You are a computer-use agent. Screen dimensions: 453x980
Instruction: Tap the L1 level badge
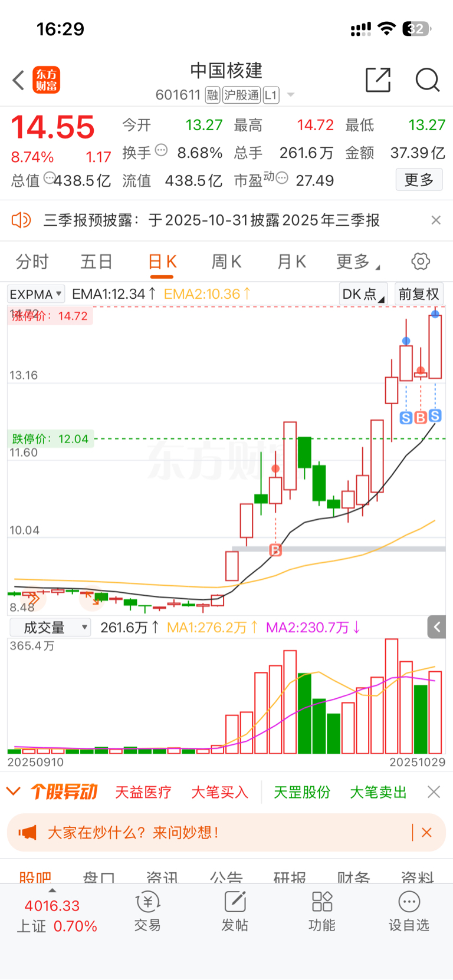pyautogui.click(x=271, y=95)
